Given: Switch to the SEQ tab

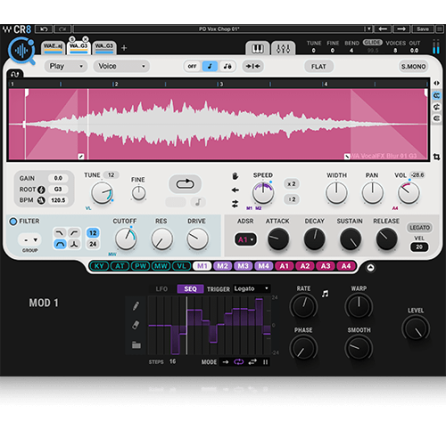Looking at the screenshot, I should pyautogui.click(x=190, y=289).
